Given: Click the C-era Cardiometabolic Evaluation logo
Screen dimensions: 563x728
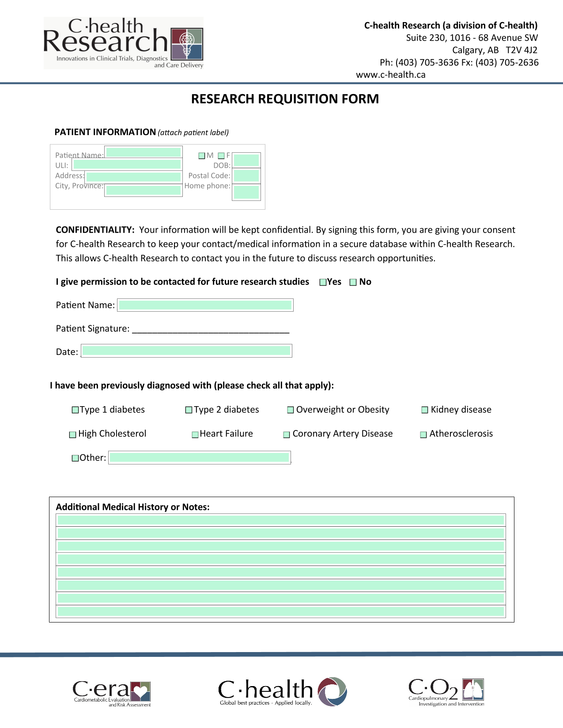Looking at the screenshot, I should (x=112, y=694).
